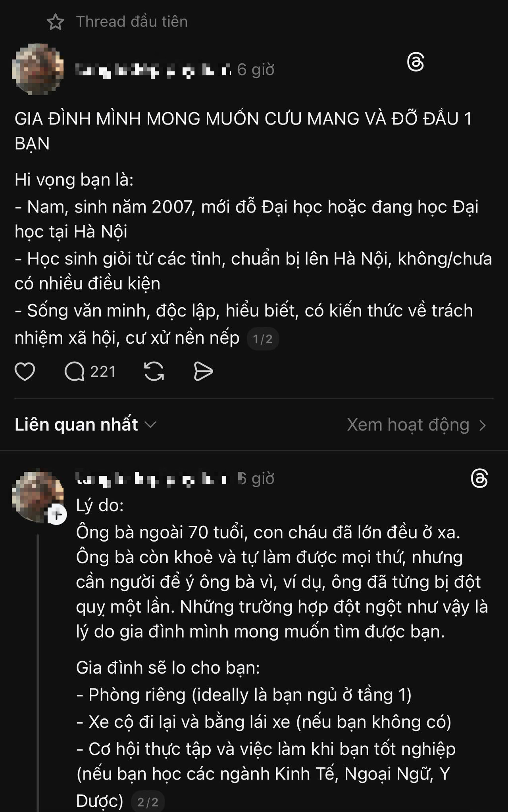Click the star icon beside Thread đầu tiên
Viewport: 508px width, 812px height.
56,22
